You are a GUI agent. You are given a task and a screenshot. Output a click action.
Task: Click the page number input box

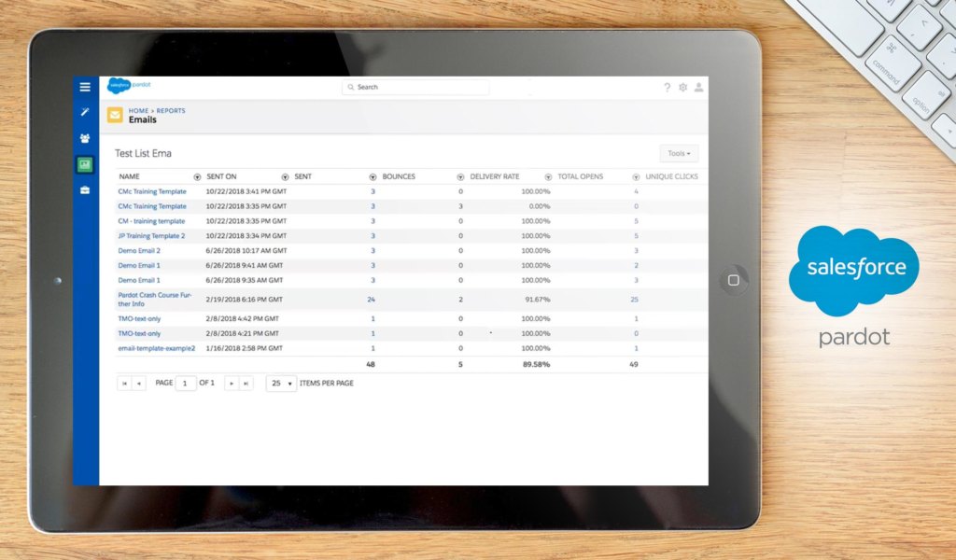pyautogui.click(x=185, y=384)
